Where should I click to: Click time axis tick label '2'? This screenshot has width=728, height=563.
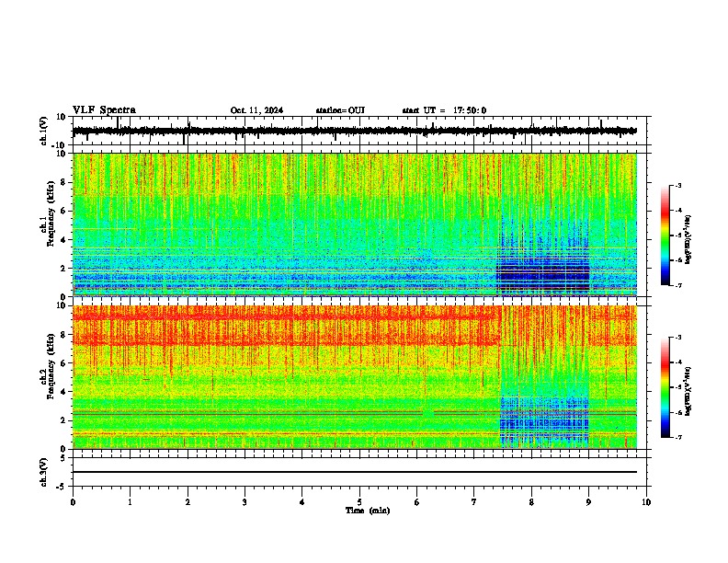tap(188, 502)
